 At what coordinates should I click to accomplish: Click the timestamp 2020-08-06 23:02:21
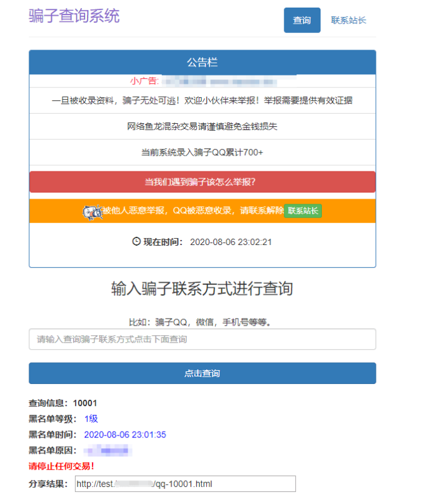click(x=231, y=242)
